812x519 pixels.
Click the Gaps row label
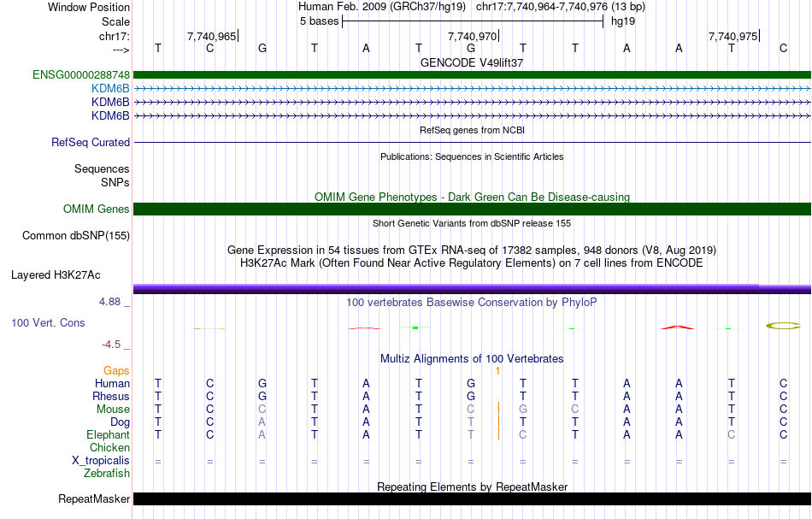point(116,370)
